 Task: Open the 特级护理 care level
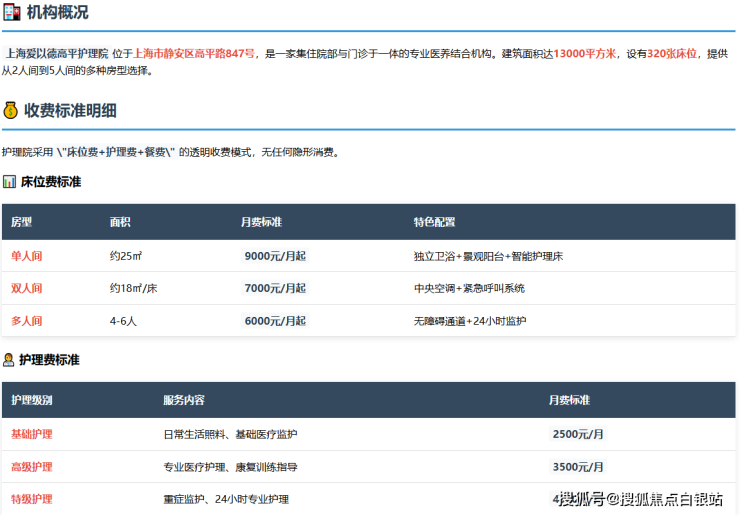pos(31,499)
